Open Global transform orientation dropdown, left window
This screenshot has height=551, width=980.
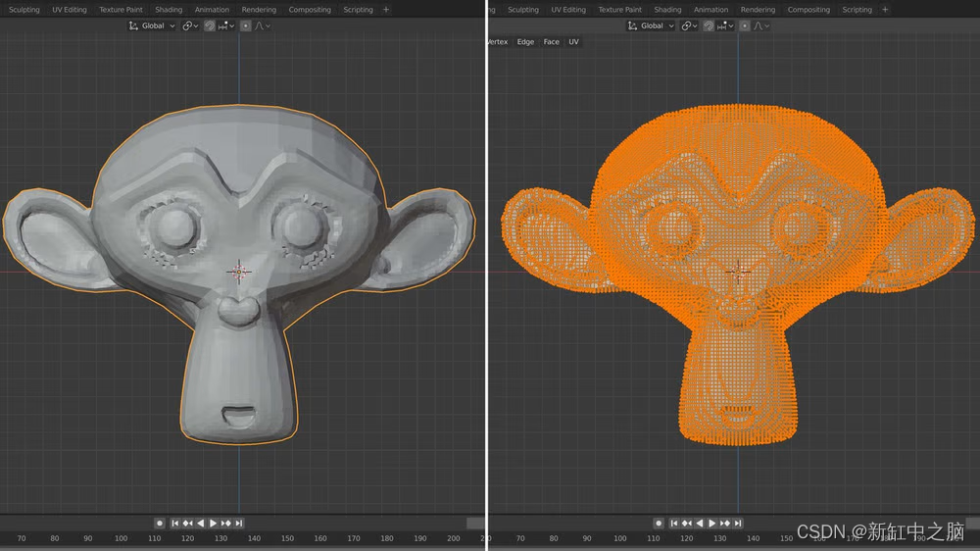click(151, 25)
